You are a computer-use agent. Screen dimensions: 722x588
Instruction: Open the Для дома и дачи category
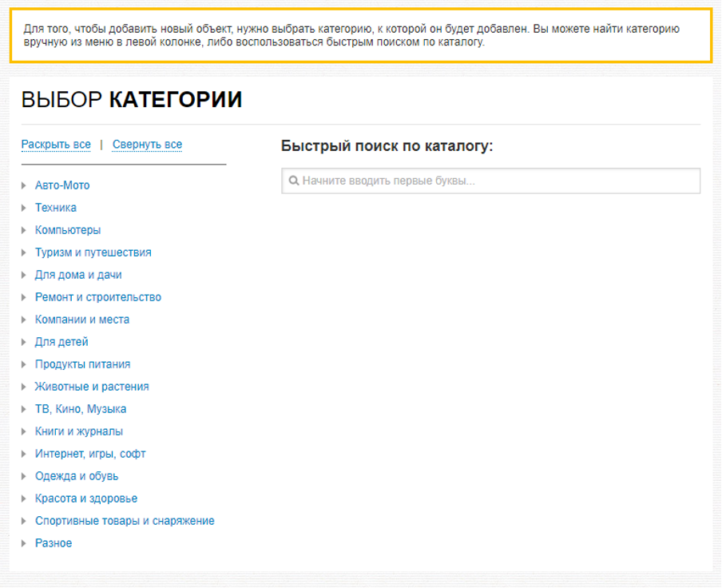(x=78, y=275)
